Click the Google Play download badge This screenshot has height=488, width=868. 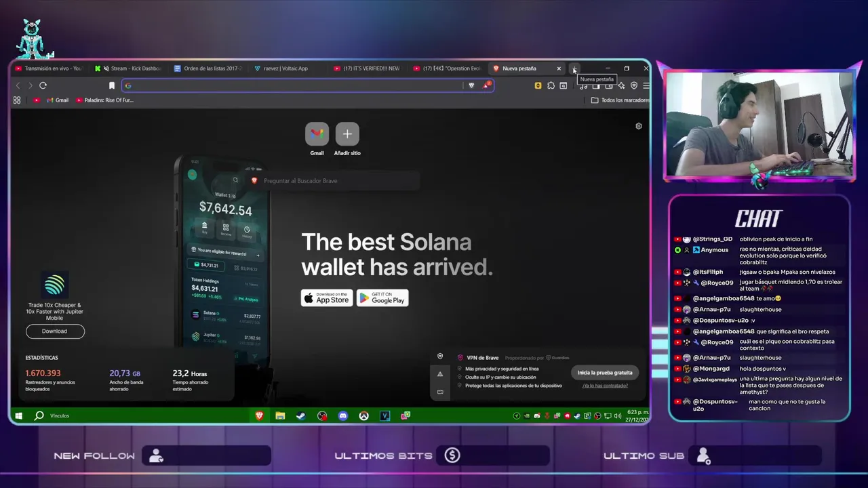coord(382,298)
